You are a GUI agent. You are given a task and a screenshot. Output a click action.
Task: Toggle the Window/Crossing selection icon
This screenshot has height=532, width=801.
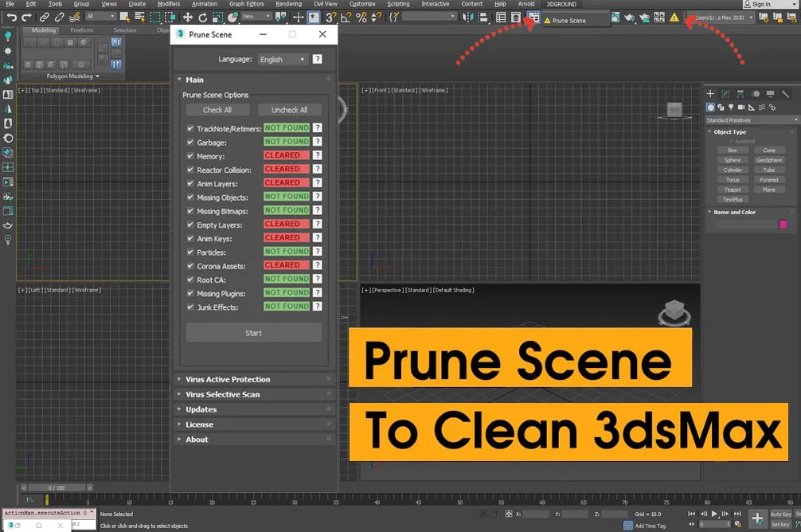pyautogui.click(x=170, y=18)
